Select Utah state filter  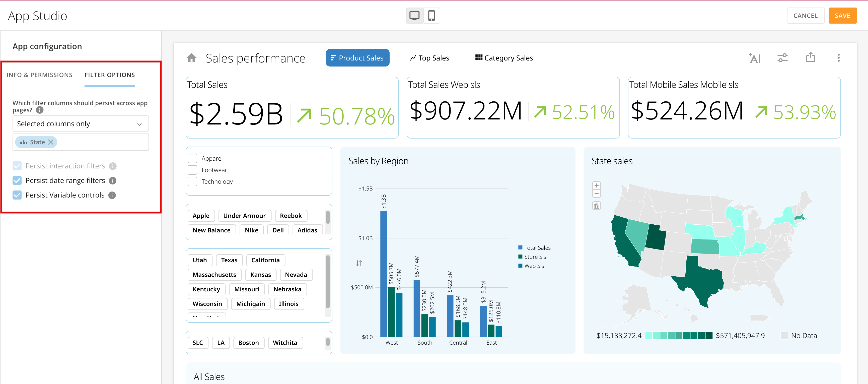point(200,260)
